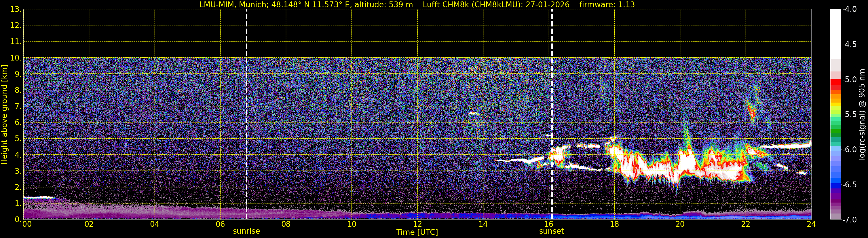
Task: Click the '3.' height tick label
Action: tap(18, 171)
